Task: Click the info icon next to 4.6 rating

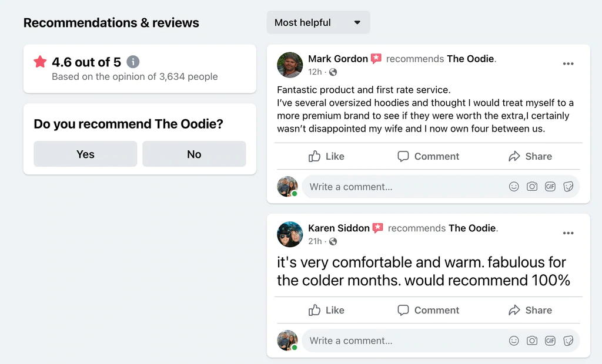Action: click(133, 62)
